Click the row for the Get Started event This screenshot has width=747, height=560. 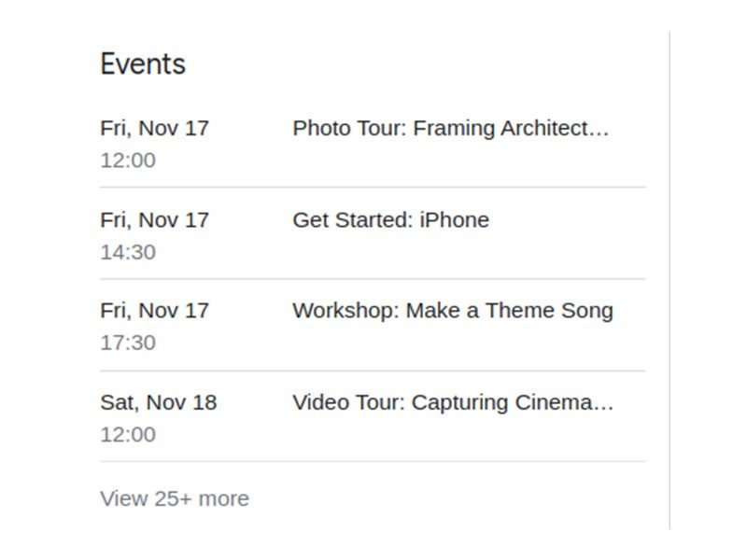tap(373, 233)
